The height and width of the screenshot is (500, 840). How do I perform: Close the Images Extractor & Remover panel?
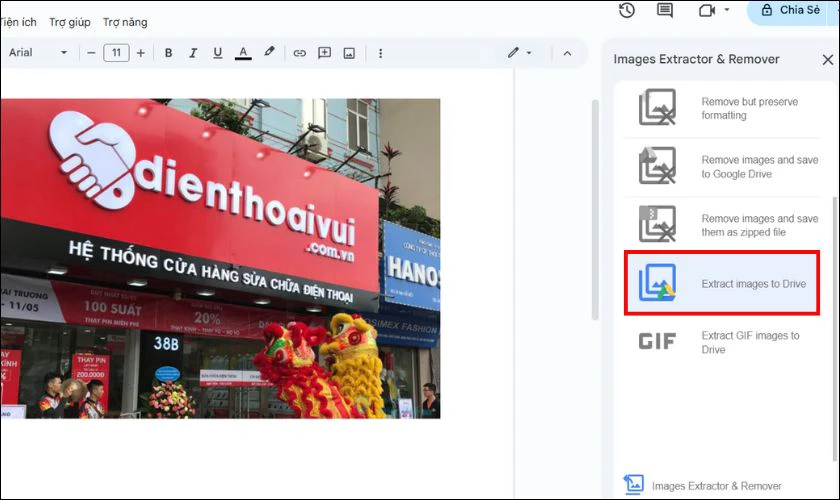828,59
